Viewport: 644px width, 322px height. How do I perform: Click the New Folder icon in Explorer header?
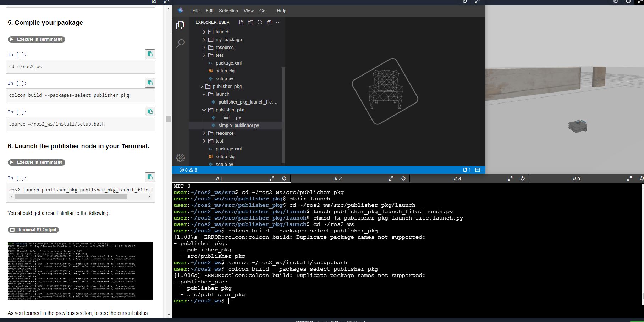[x=251, y=22]
